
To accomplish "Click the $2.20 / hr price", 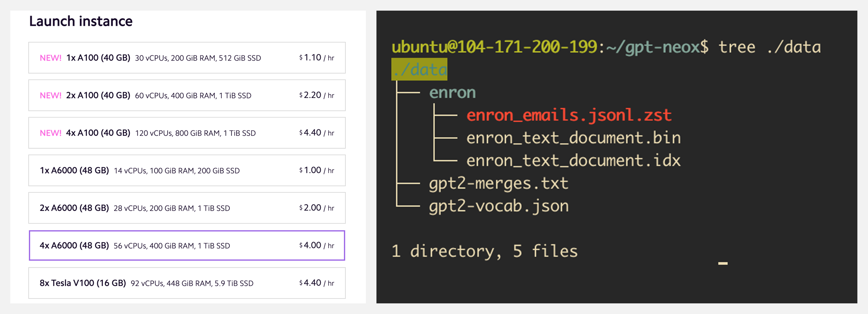I will 317,95.
